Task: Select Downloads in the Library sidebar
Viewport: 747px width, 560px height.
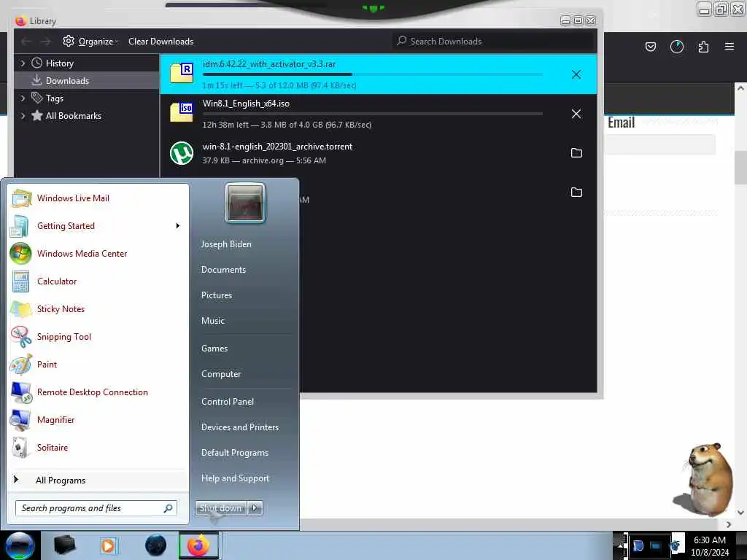Action: pos(88,80)
